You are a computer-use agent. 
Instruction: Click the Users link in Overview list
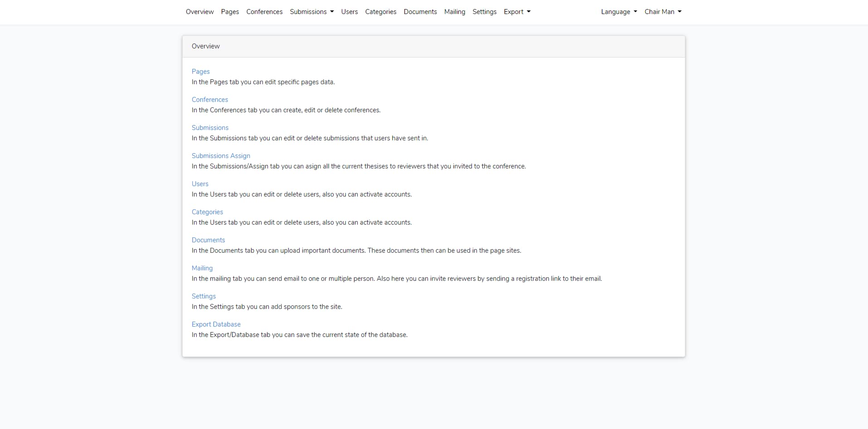point(200,184)
